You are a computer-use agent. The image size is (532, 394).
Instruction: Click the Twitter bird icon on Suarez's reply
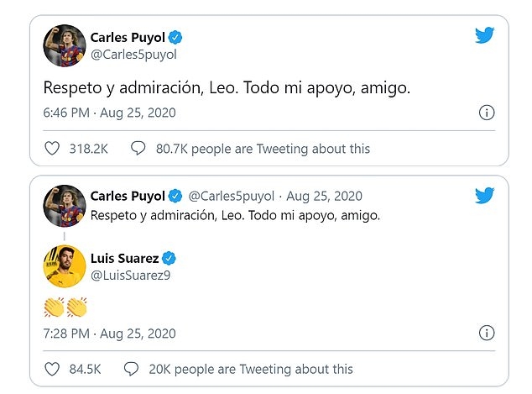coord(485,196)
